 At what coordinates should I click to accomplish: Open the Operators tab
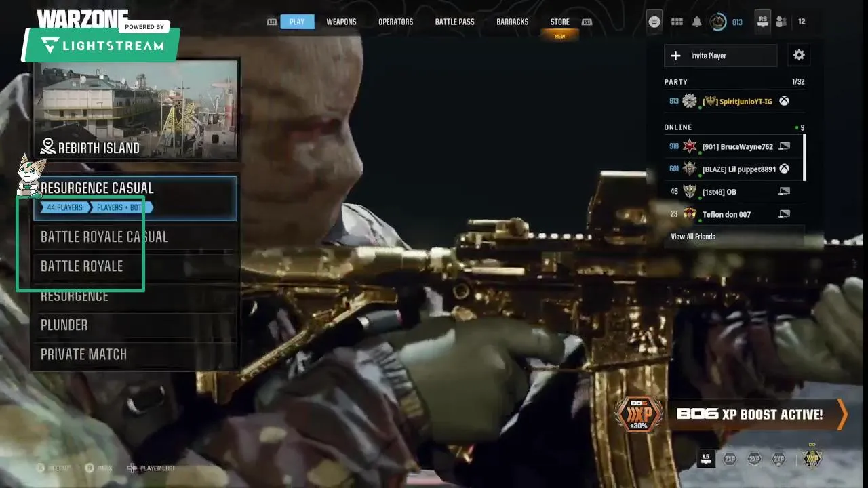click(395, 22)
